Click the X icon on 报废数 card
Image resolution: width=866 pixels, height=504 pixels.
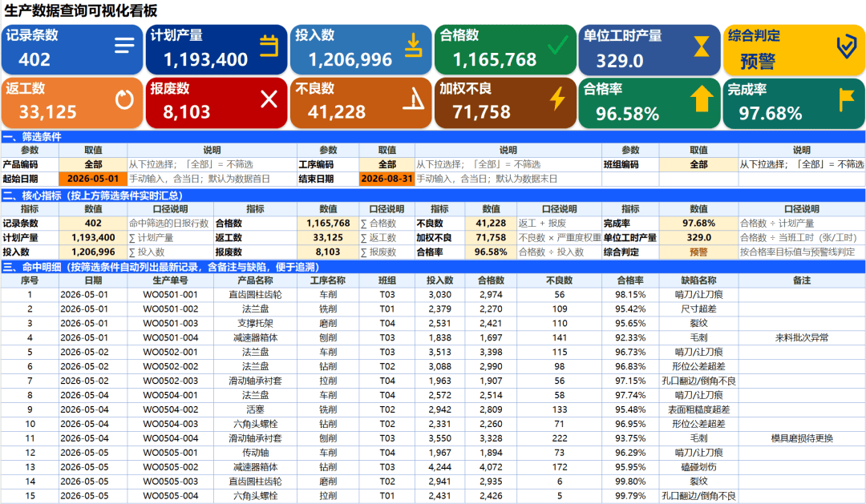point(269,99)
